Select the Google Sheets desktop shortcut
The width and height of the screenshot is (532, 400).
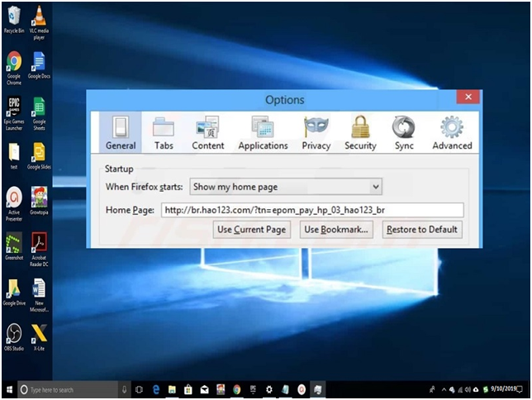click(x=39, y=113)
